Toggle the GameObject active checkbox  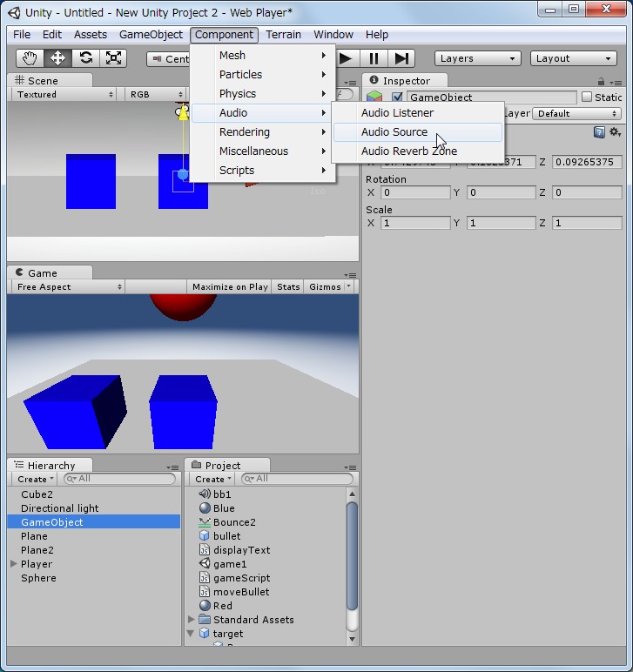click(x=398, y=97)
